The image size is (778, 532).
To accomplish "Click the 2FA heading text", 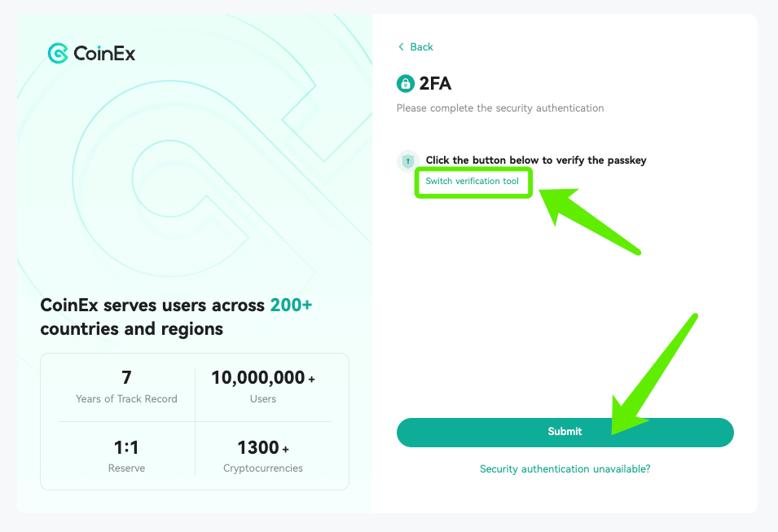I will point(435,83).
